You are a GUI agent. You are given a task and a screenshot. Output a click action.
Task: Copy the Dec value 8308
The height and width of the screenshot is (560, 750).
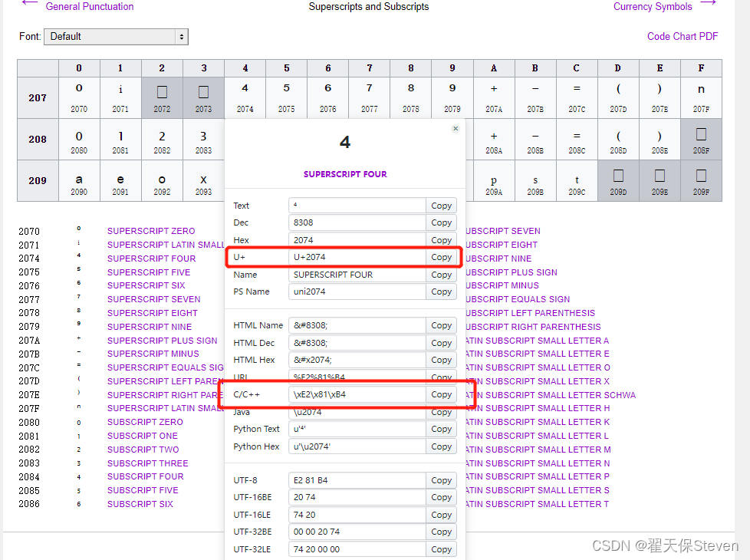point(441,222)
